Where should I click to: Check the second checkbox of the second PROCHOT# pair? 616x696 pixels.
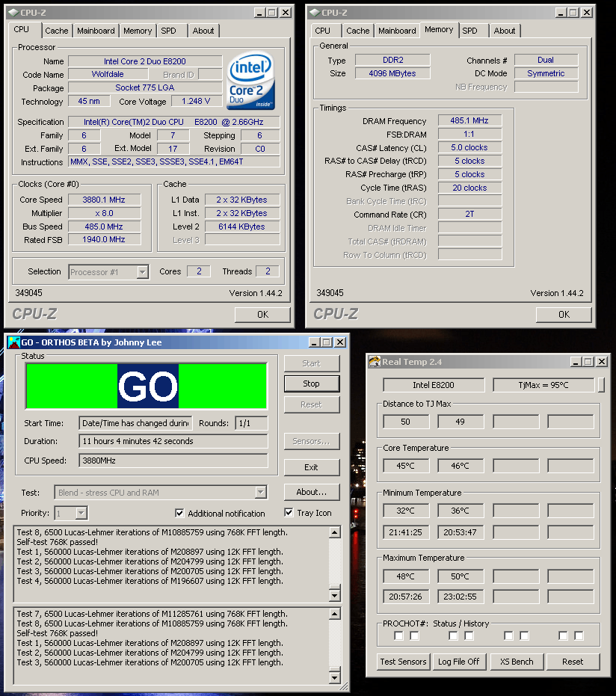click(x=469, y=636)
